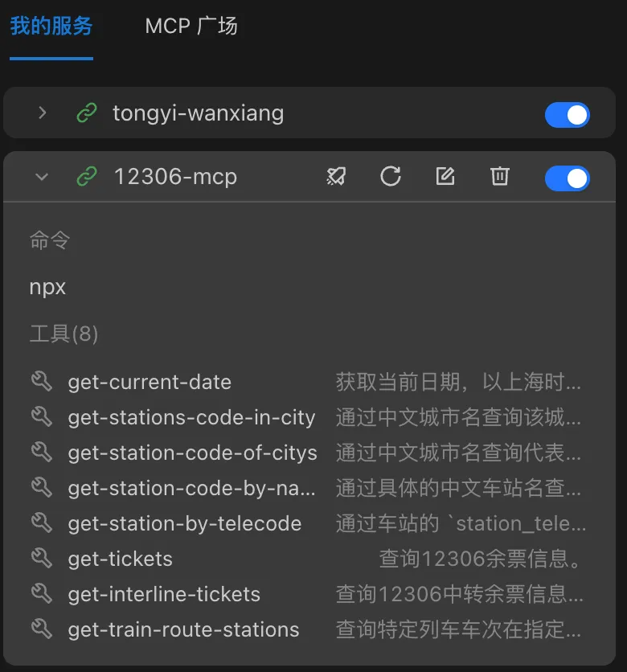Click the wrench icon beside get-tickets
Image resolution: width=627 pixels, height=672 pixels.
click(42, 559)
